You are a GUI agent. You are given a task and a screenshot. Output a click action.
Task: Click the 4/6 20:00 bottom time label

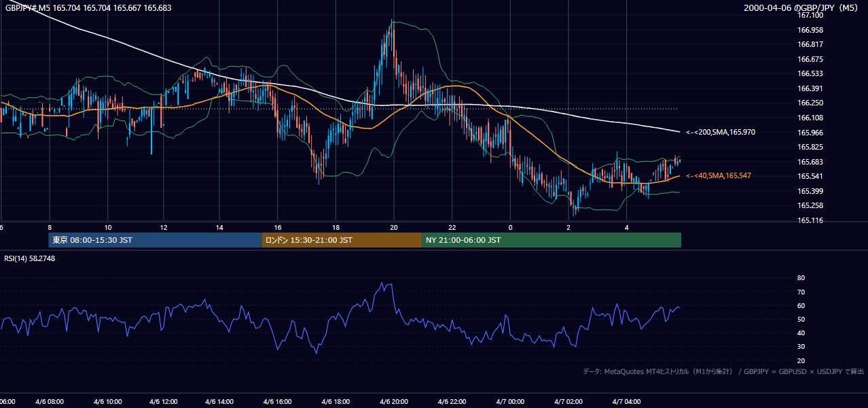394,401
